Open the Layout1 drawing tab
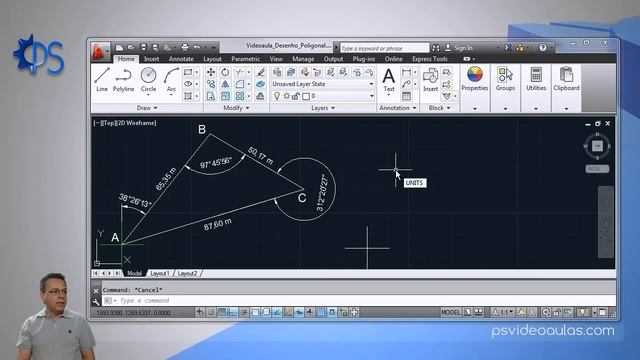The width and height of the screenshot is (640, 360). tap(160, 273)
